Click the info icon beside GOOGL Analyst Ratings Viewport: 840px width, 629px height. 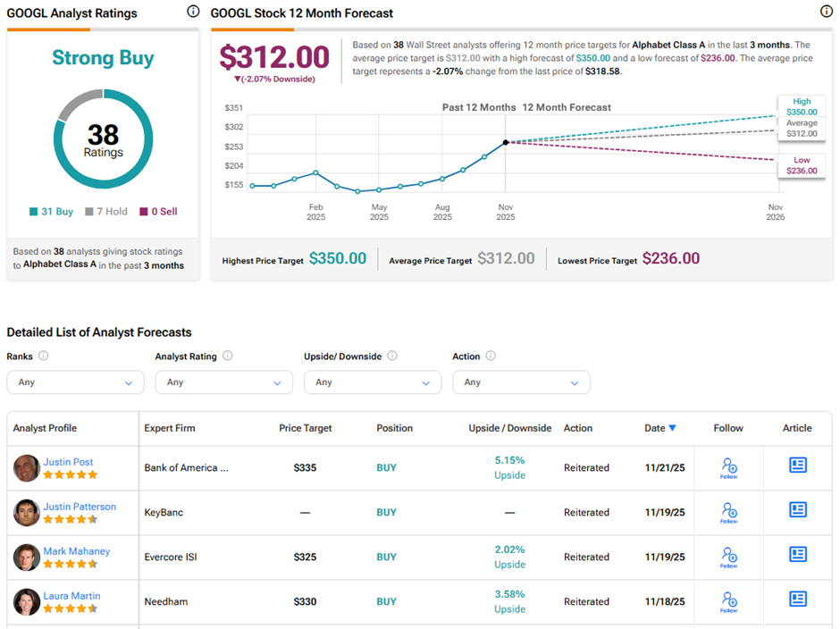(x=193, y=12)
